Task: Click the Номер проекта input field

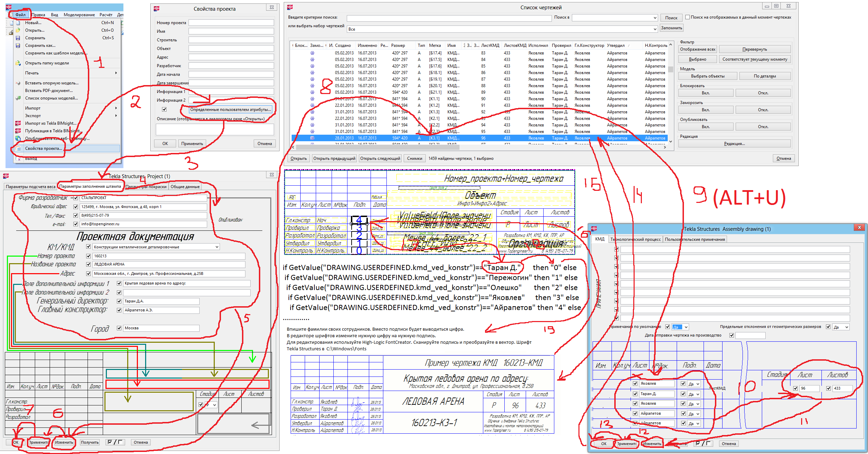Action: click(231, 23)
